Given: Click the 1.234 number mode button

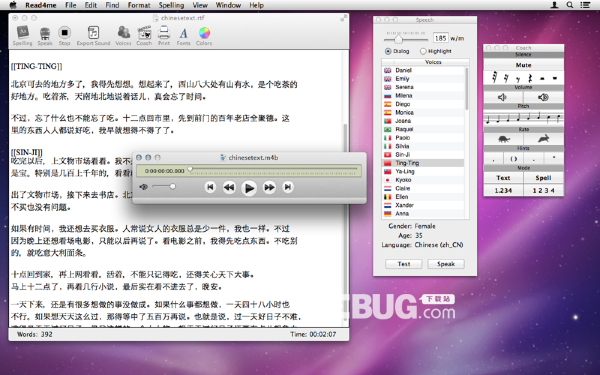Looking at the screenshot, I should tap(503, 190).
